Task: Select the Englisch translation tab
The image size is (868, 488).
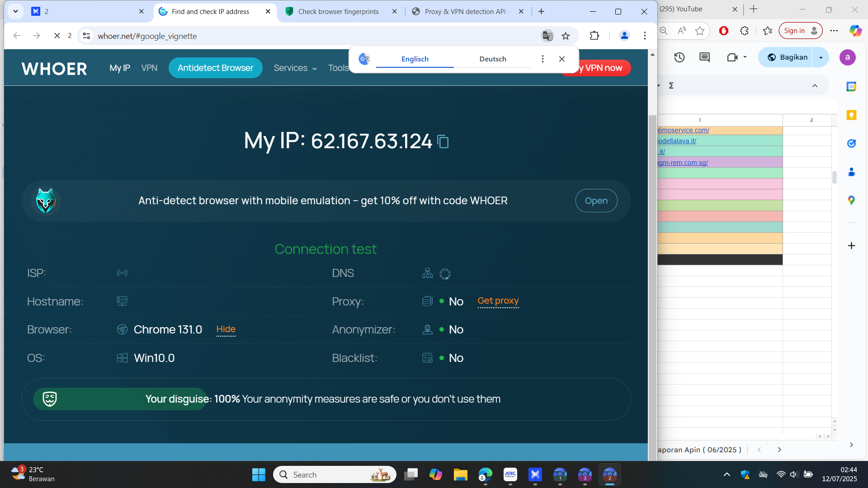Action: pyautogui.click(x=415, y=59)
